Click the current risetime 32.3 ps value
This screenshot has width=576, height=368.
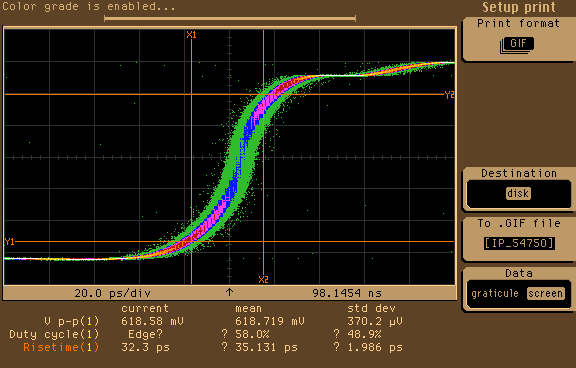(145, 347)
